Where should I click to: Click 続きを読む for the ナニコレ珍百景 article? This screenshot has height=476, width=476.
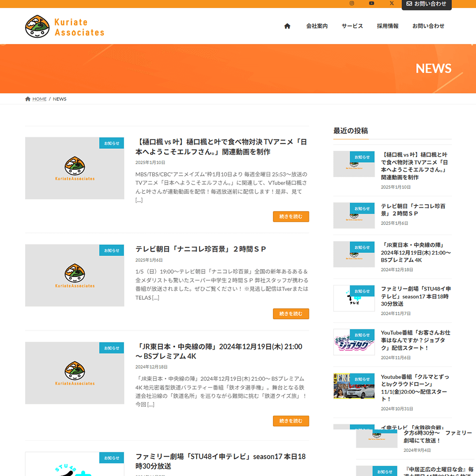pyautogui.click(x=291, y=314)
